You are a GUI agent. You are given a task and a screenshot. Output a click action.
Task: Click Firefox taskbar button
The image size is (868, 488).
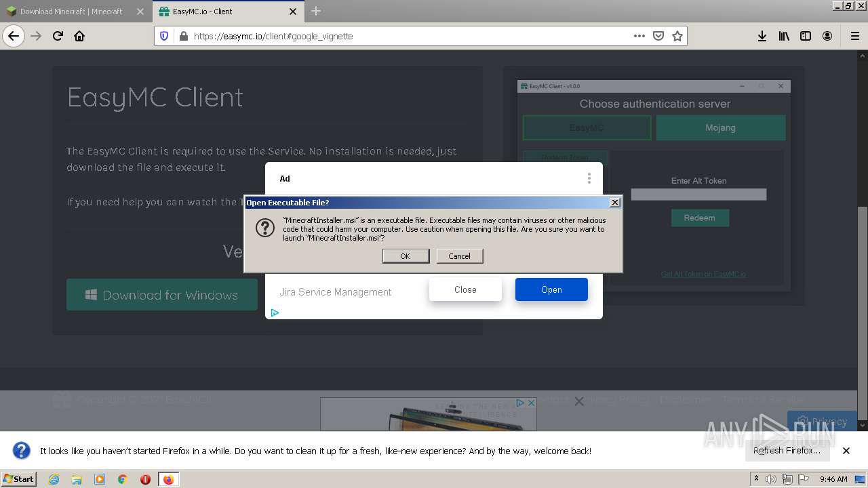(x=168, y=479)
